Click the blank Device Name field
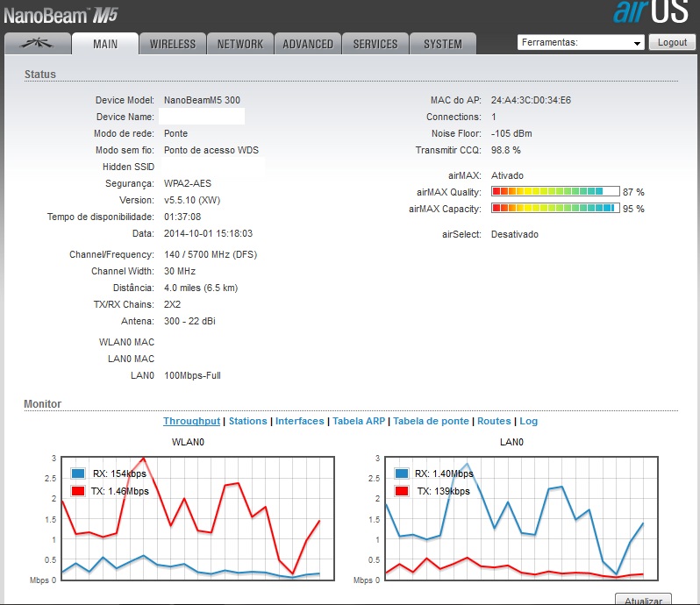The height and width of the screenshot is (605, 700). pos(202,117)
